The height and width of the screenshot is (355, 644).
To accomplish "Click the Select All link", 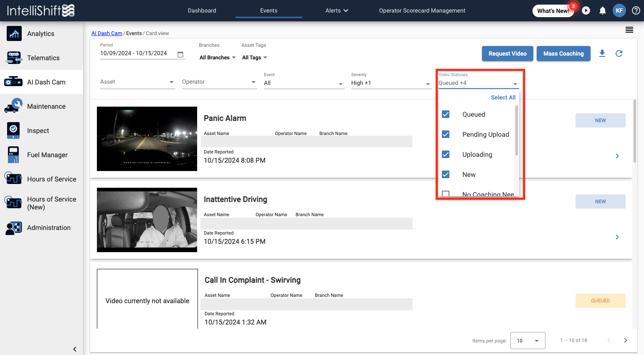I will [x=503, y=97].
